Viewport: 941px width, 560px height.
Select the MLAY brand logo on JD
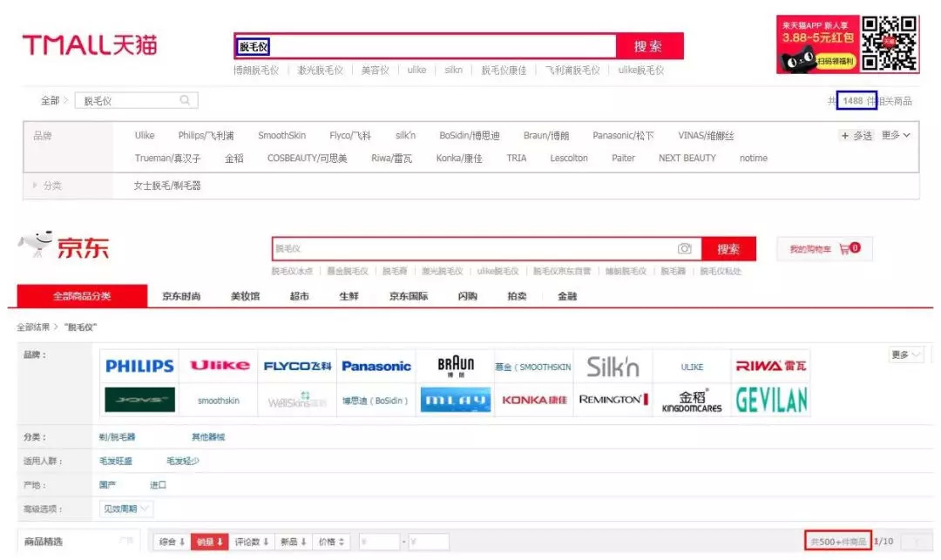point(456,400)
